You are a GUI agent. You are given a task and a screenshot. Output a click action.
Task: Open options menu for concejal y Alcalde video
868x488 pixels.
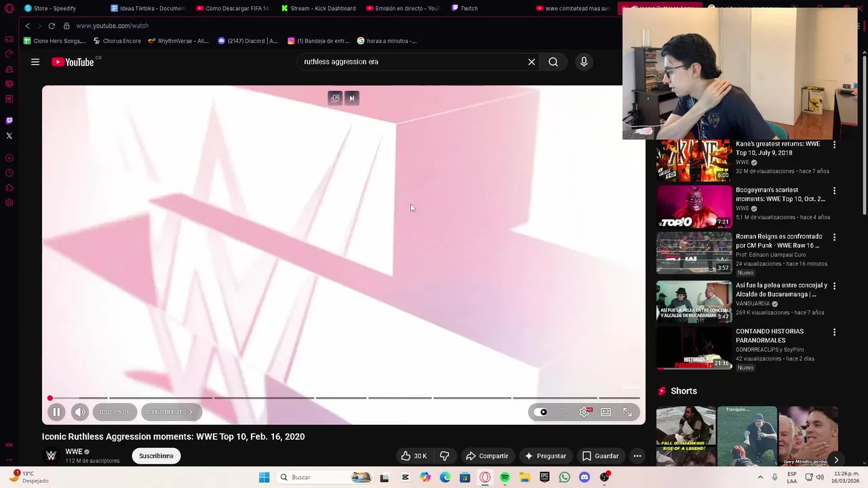pyautogui.click(x=834, y=286)
